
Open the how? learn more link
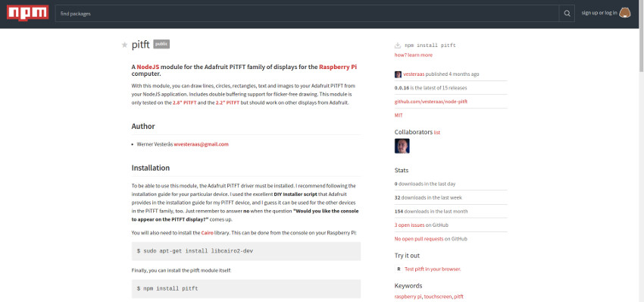[413, 55]
